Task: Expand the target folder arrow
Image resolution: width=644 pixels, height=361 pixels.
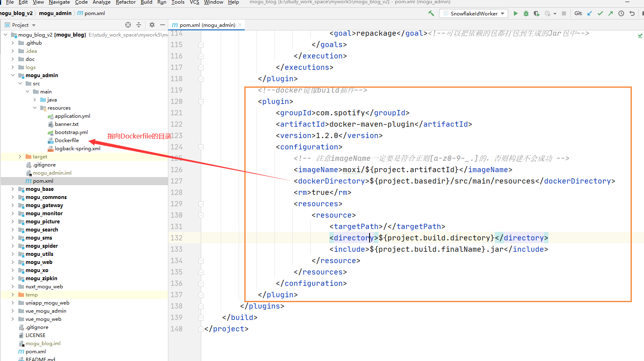Action: [x=20, y=156]
